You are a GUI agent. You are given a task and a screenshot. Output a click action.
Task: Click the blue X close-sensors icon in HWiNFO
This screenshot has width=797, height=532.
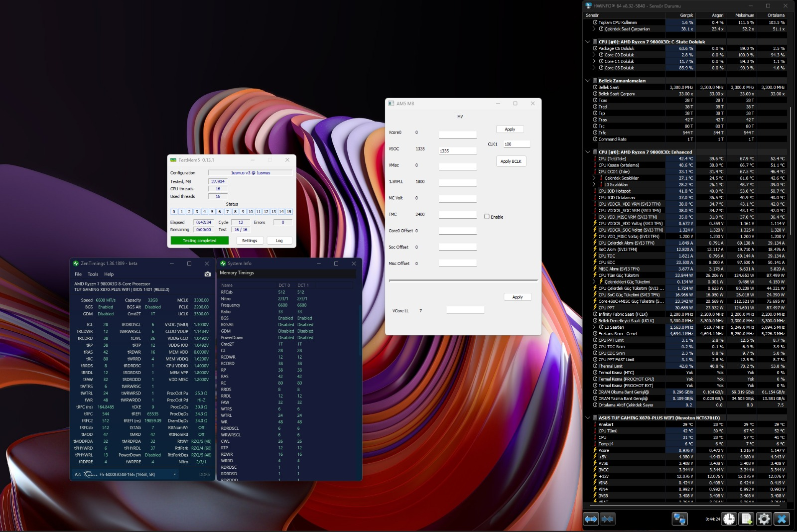(x=782, y=519)
